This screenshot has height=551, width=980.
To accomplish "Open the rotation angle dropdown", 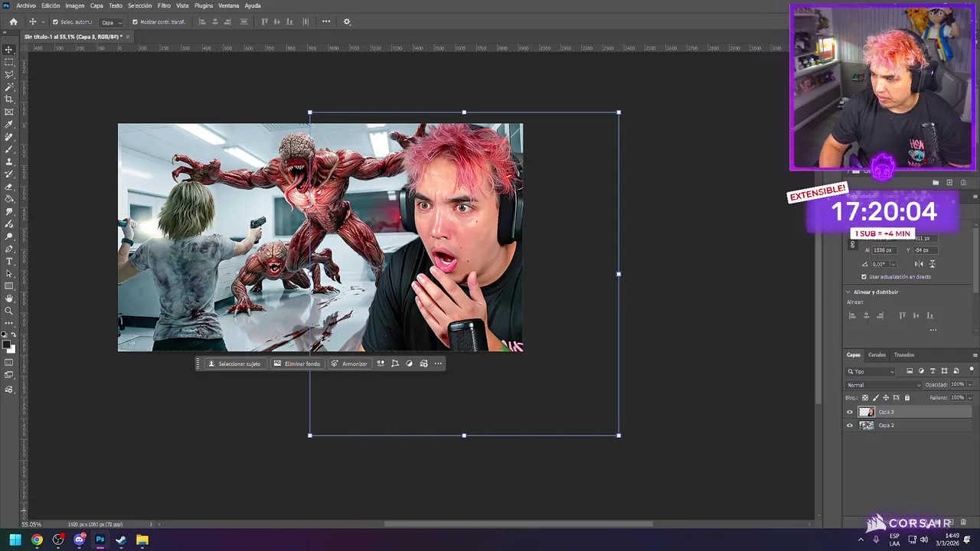I will [x=893, y=264].
